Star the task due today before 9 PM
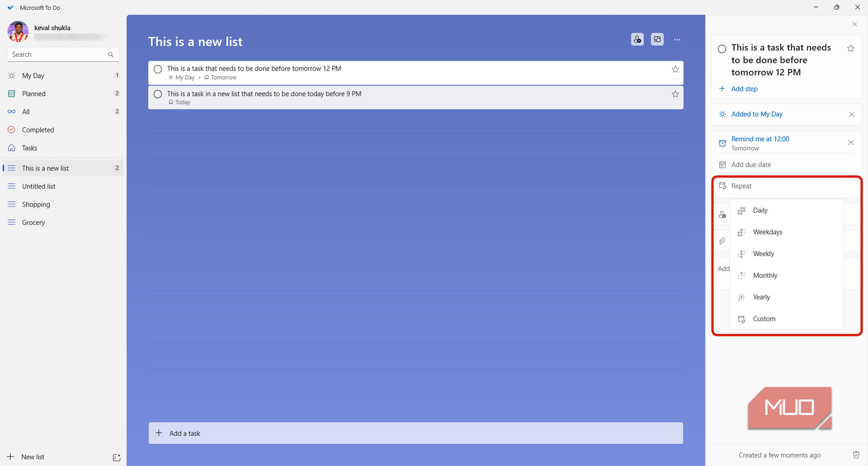 pos(675,94)
